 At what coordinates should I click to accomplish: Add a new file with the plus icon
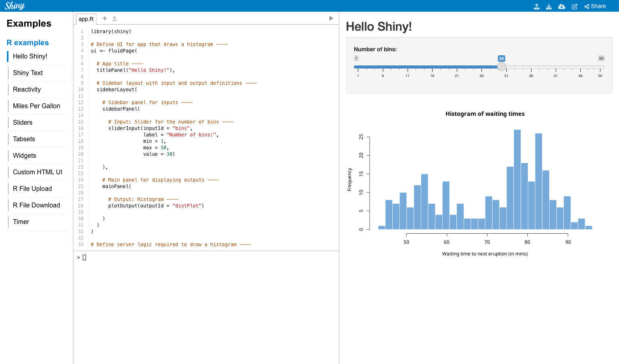tap(105, 19)
